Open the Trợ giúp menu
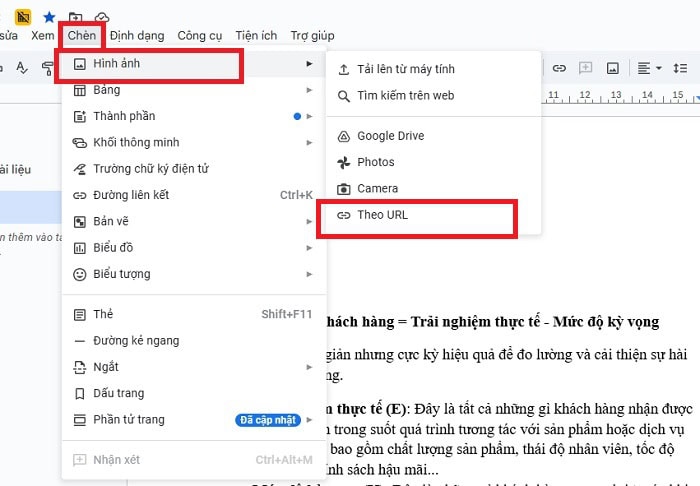The width and height of the screenshot is (700, 486). click(x=312, y=36)
